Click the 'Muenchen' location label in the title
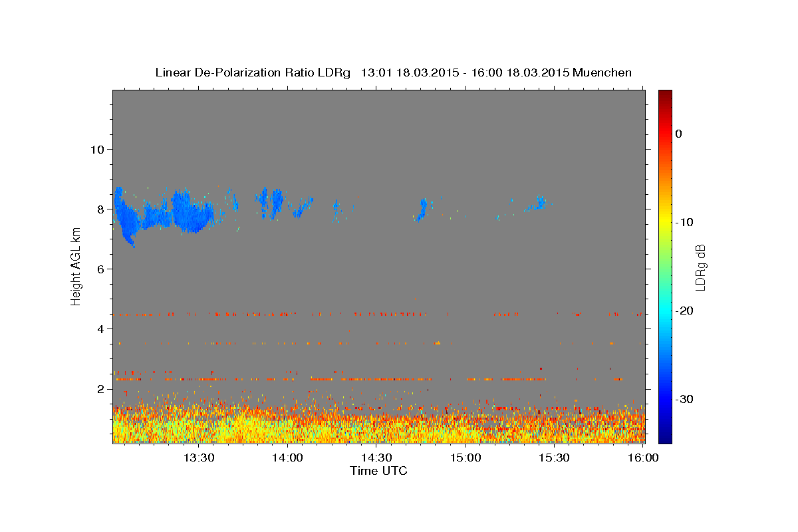This screenshot has width=798, height=532. [602, 72]
